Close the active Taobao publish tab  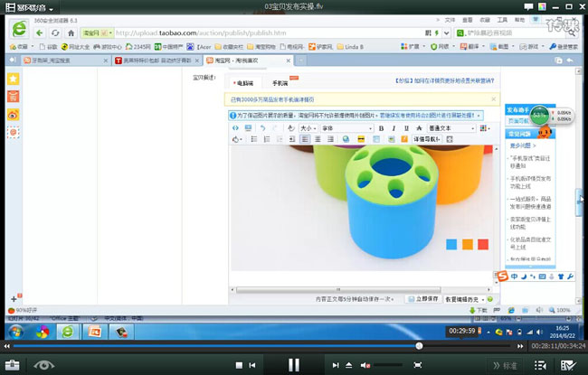pos(288,61)
